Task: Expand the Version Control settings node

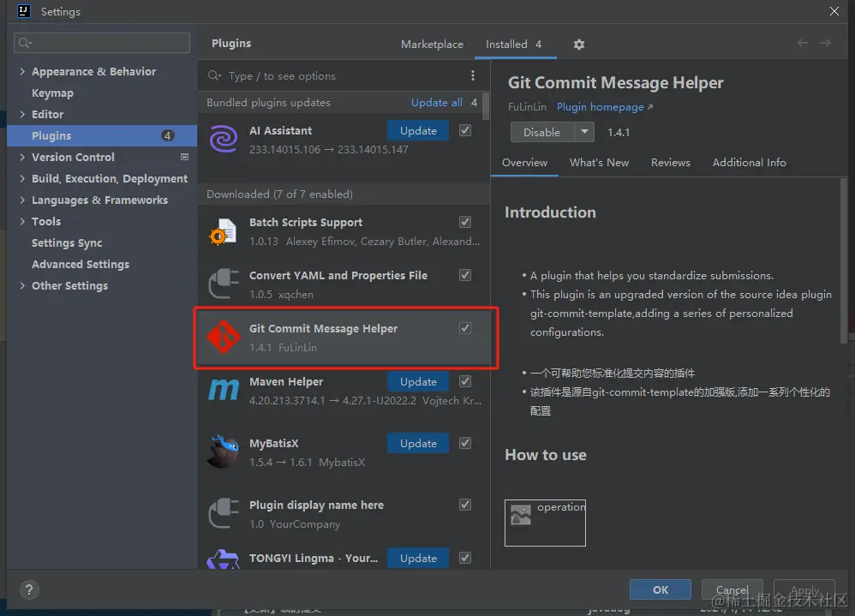Action: (x=22, y=157)
